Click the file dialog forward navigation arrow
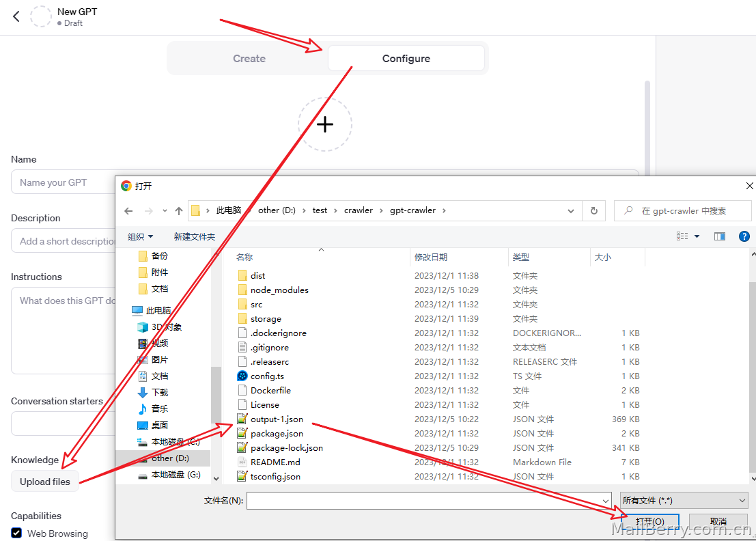 tap(148, 210)
